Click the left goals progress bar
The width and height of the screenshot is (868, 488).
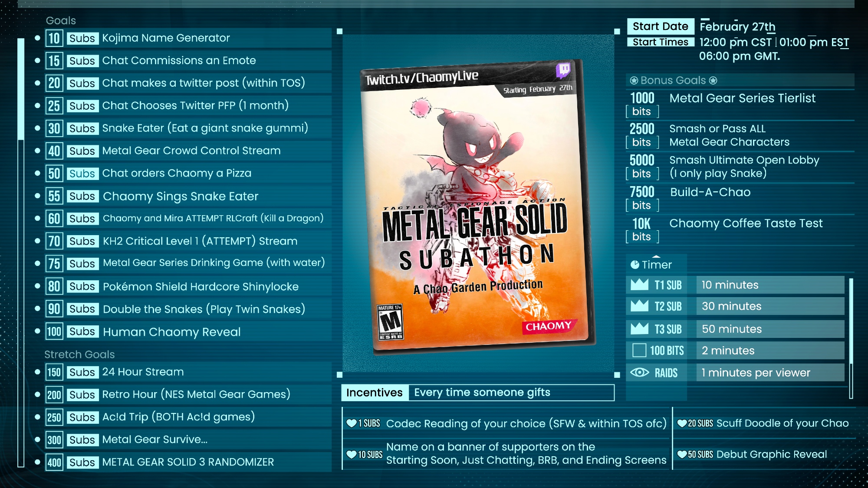pos(20,252)
